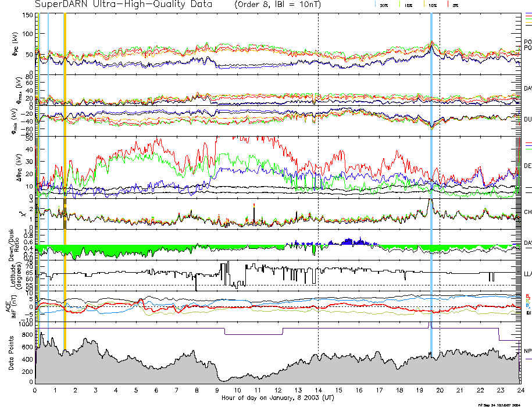Click the hour 12 tick label
The width and height of the screenshot is (532, 407).
pos(278,391)
